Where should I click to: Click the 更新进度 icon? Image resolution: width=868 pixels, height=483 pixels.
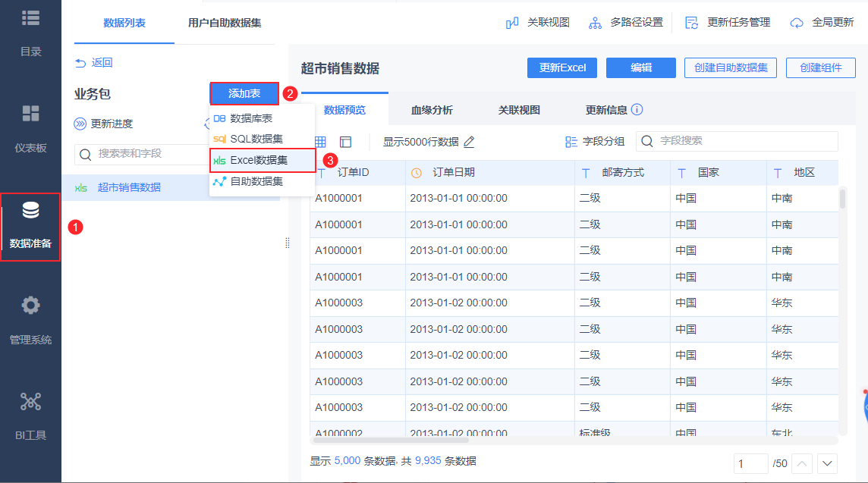pos(80,124)
